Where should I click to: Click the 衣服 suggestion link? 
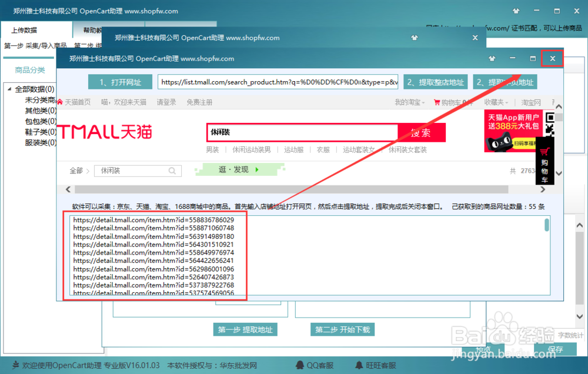[x=323, y=150]
